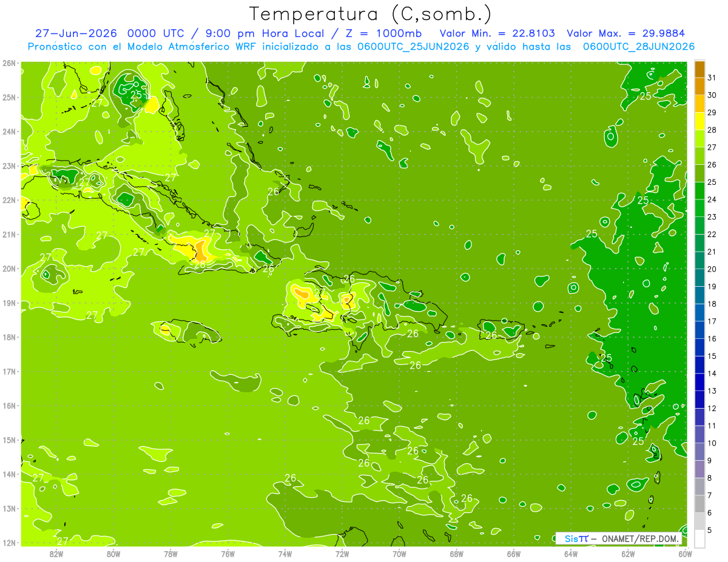Click the "30" color-scale label
This screenshot has height=562, width=728.
pos(712,95)
